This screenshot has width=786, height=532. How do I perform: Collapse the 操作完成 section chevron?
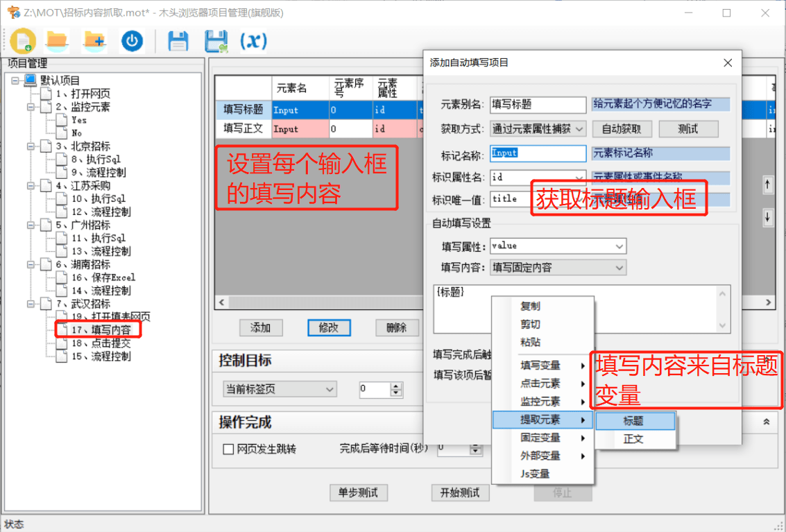coord(767,422)
